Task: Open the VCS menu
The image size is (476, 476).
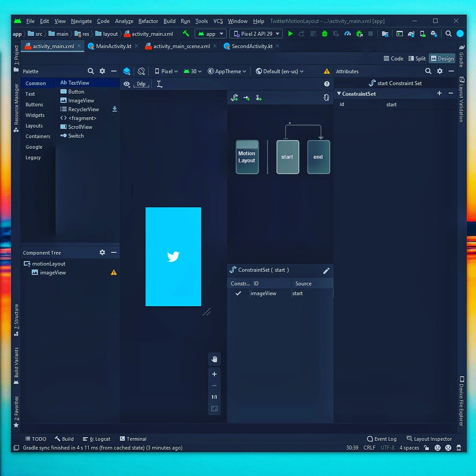Action: coord(218,21)
